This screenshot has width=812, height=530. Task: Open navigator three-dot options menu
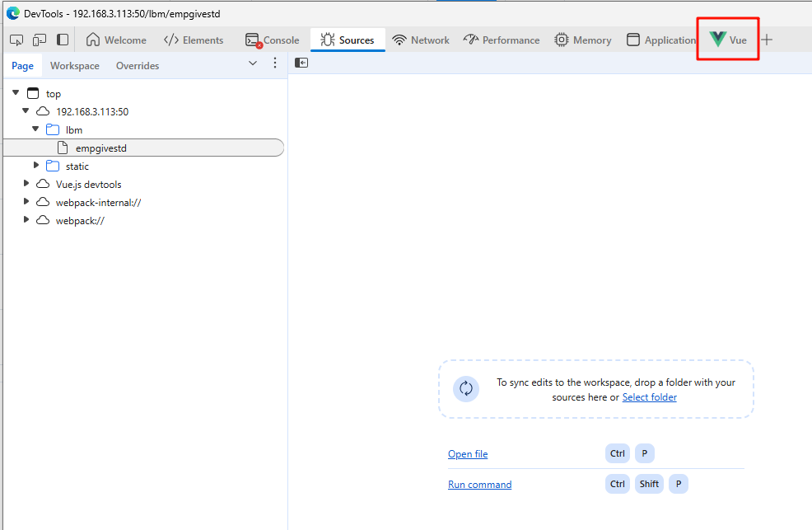275,63
